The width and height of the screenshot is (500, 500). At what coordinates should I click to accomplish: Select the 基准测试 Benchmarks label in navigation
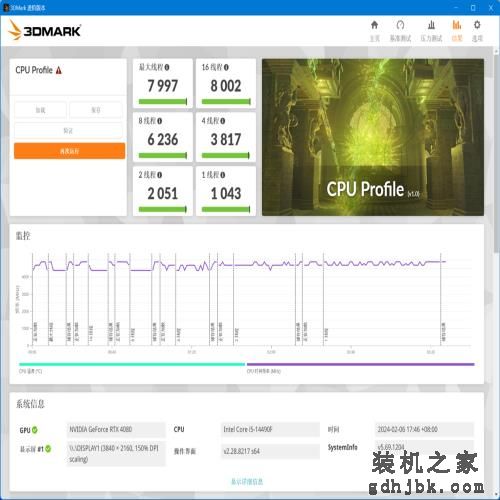[400, 39]
